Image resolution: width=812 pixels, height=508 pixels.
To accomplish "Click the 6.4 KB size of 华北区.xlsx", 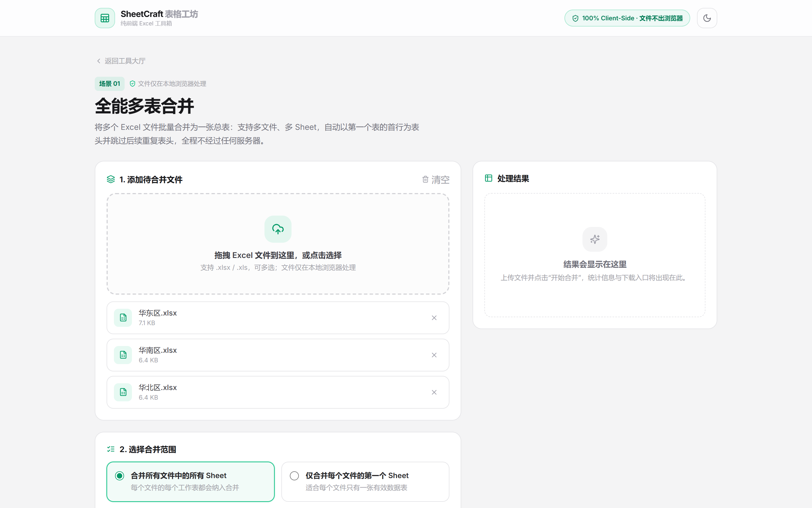I will 148,397.
